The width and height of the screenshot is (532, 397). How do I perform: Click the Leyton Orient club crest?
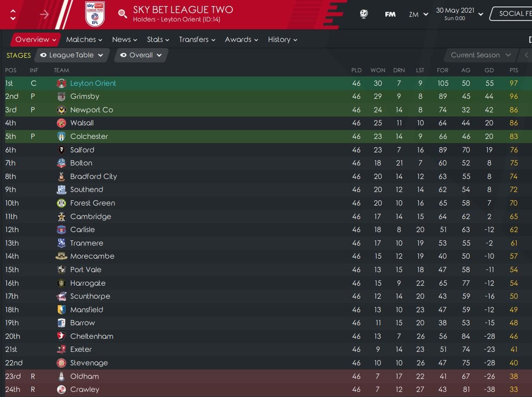pos(61,83)
